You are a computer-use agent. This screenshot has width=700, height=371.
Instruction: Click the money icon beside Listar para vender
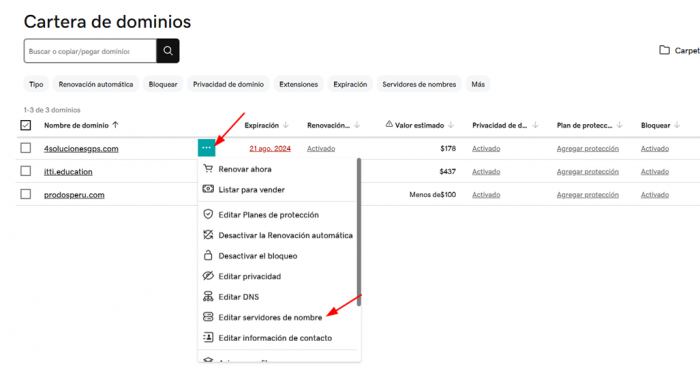click(208, 189)
